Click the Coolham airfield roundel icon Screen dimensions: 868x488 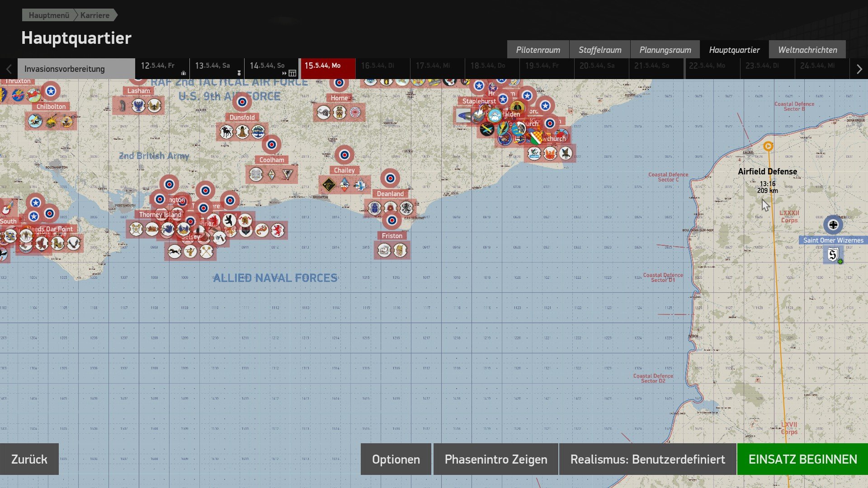click(x=272, y=145)
